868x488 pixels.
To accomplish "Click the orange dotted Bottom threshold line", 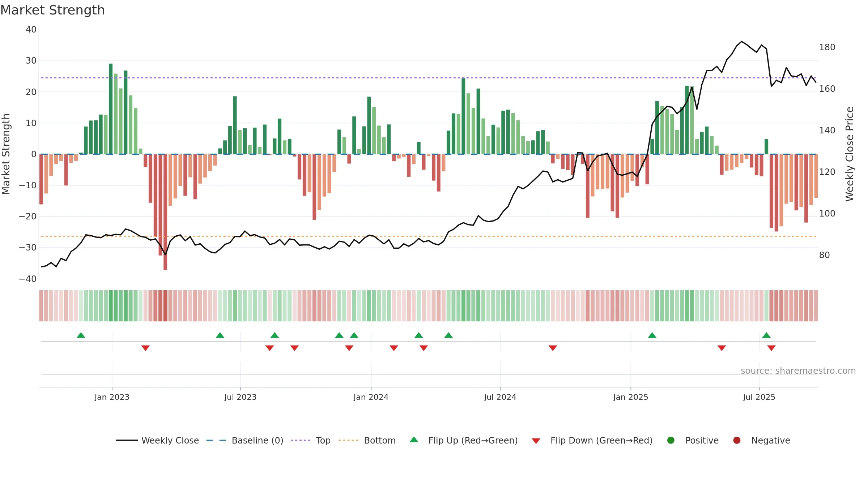I will click(429, 236).
